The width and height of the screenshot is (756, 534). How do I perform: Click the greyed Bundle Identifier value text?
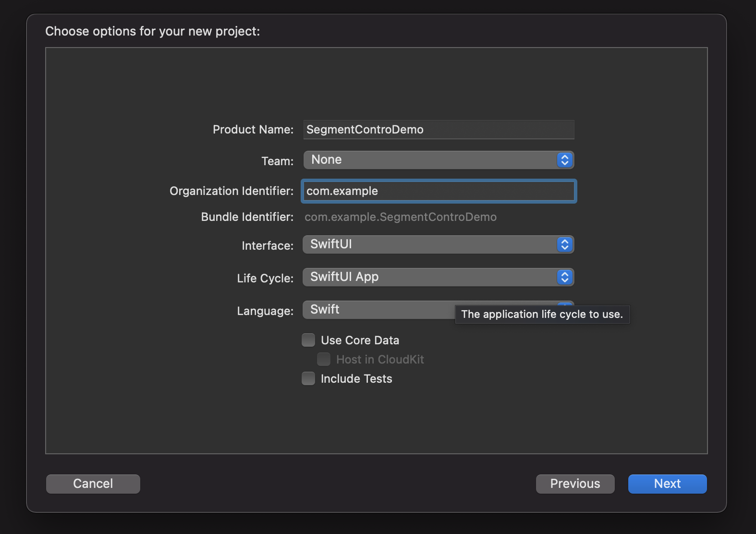(401, 217)
